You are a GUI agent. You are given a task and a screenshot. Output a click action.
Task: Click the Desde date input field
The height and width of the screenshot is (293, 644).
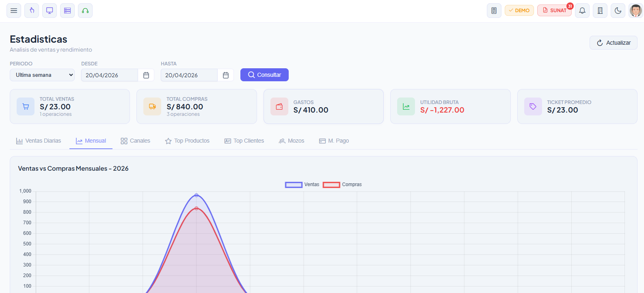tap(110, 75)
